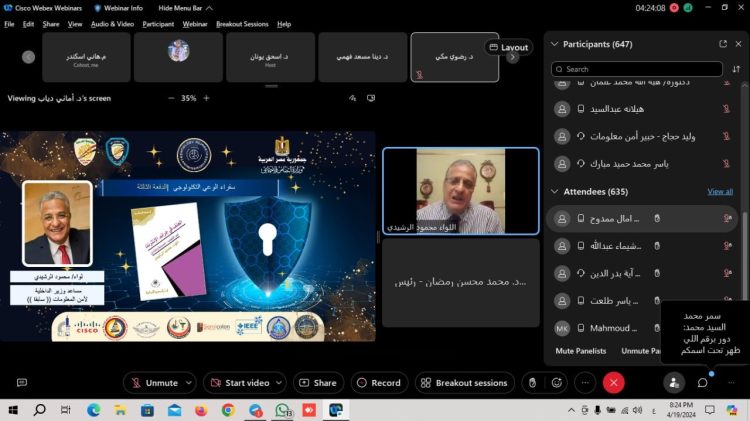
Task: Click the participant Search field
Action: (637, 69)
